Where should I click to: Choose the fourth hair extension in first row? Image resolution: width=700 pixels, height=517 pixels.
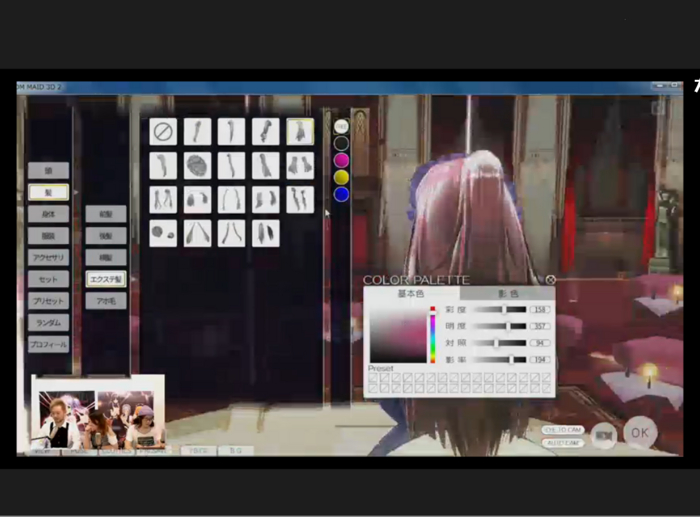pyautogui.click(x=266, y=132)
